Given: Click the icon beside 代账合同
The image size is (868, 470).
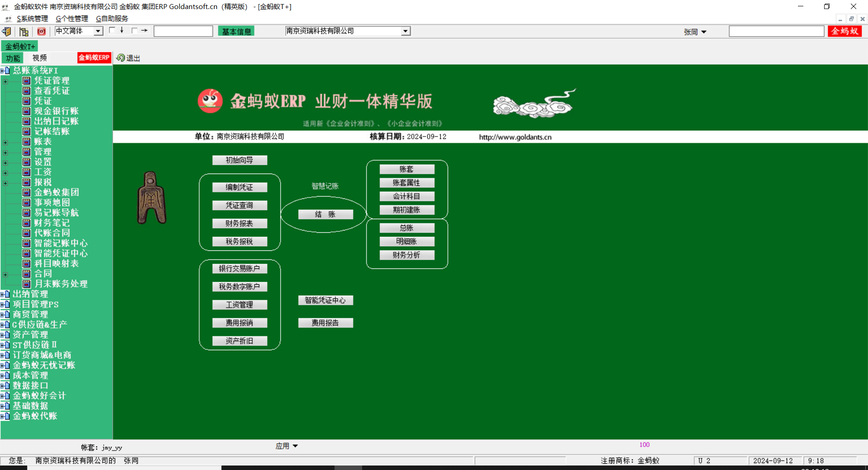Looking at the screenshot, I should point(27,233).
